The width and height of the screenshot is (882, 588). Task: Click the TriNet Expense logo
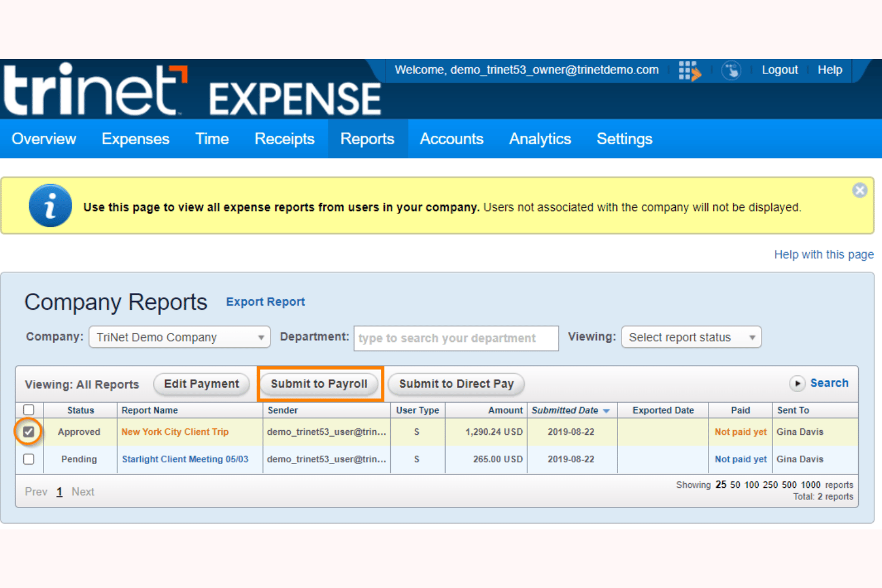pos(192,90)
